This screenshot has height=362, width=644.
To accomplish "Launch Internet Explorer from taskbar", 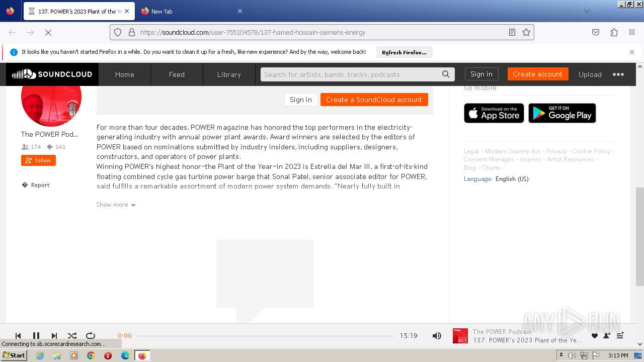I will (x=40, y=355).
